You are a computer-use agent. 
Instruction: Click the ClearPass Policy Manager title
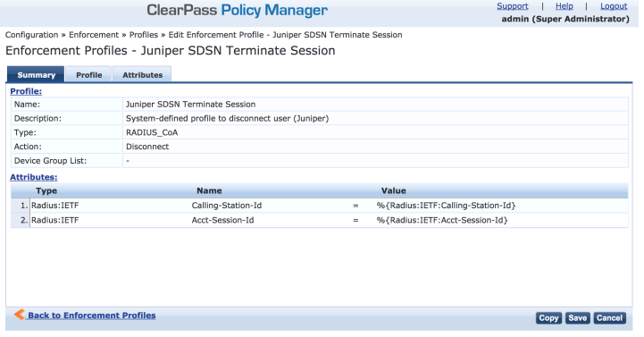tap(238, 10)
